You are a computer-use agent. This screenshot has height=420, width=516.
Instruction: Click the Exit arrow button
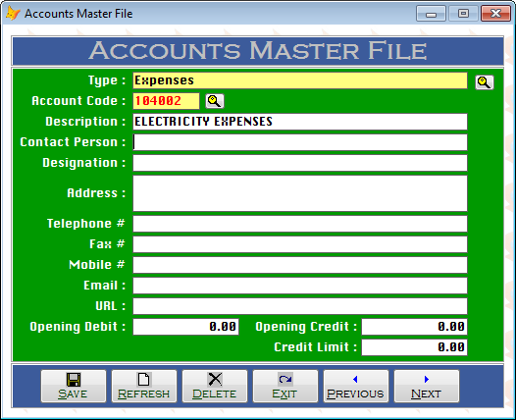[x=285, y=386]
